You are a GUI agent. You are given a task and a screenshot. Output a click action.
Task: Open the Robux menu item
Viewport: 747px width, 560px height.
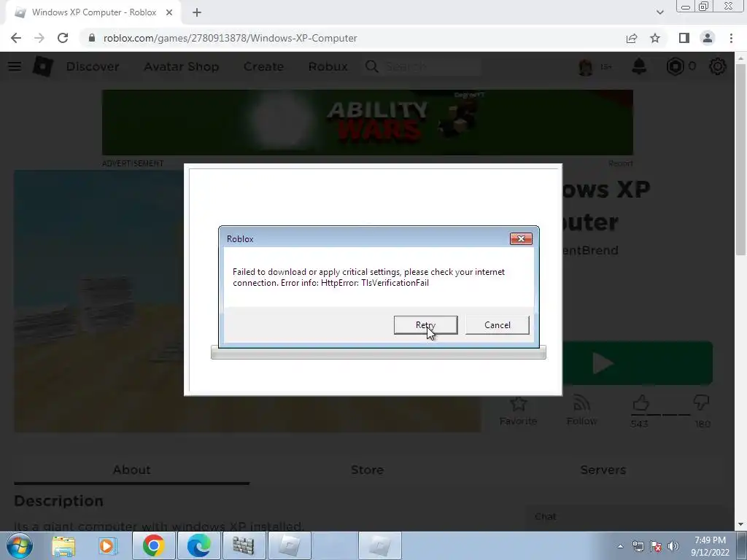click(x=328, y=66)
